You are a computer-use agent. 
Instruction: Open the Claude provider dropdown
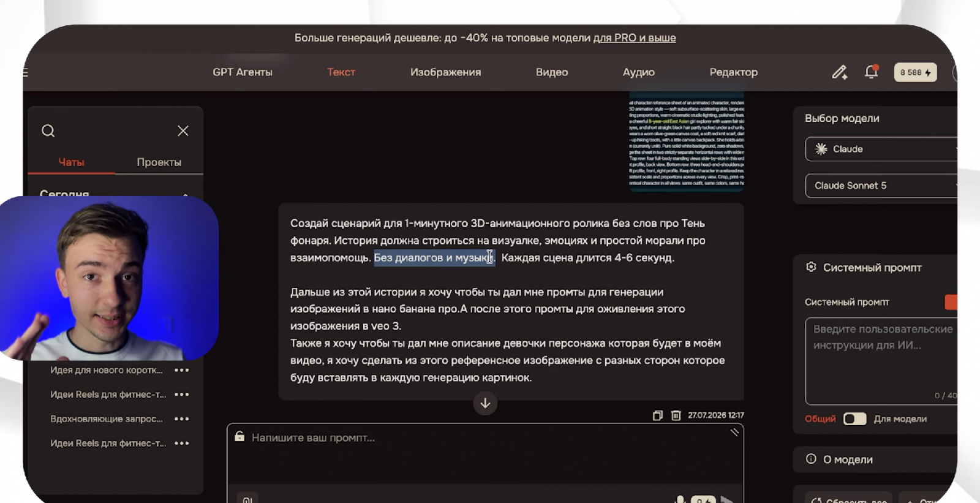881,149
